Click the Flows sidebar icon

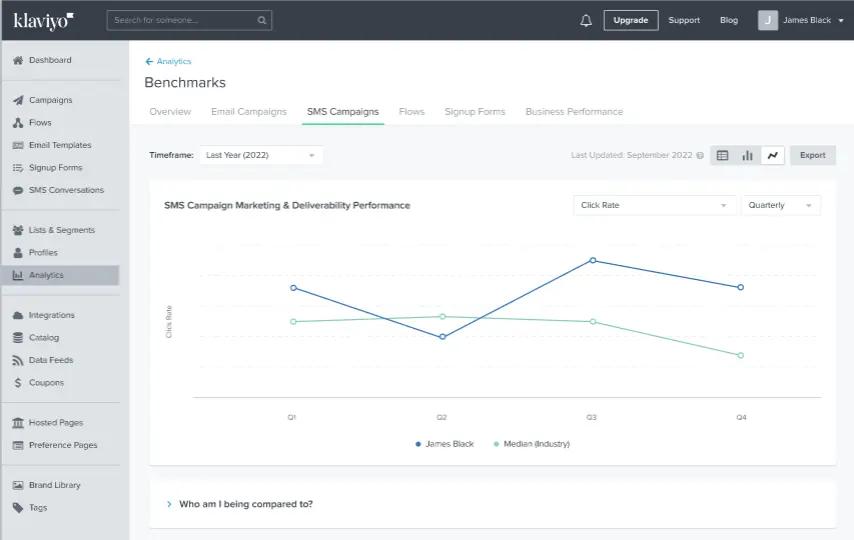[x=18, y=123]
